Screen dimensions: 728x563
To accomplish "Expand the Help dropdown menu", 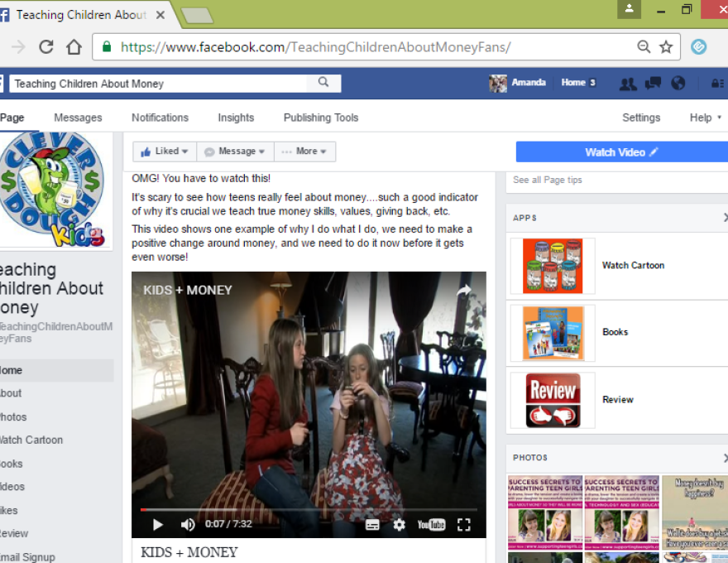I will [x=705, y=118].
